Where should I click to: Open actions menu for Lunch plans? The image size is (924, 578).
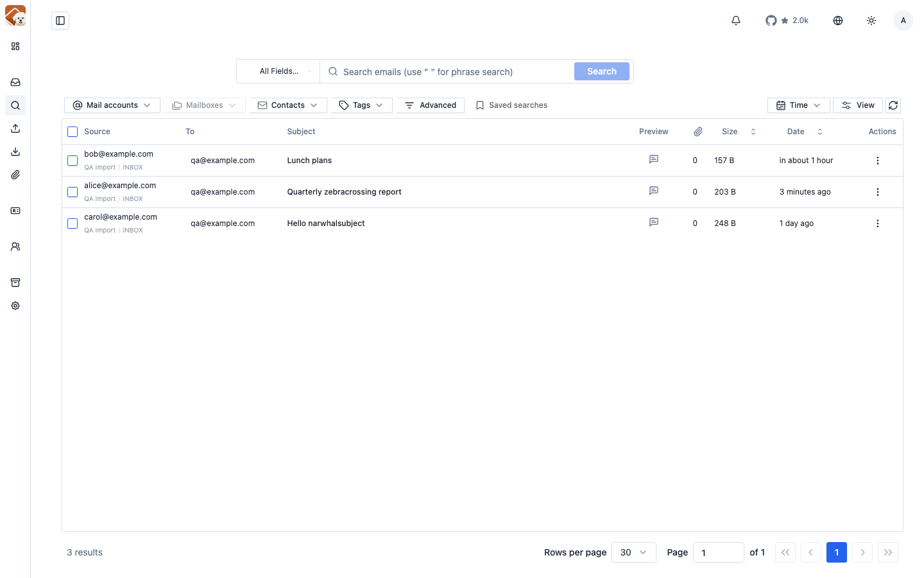pos(878,161)
